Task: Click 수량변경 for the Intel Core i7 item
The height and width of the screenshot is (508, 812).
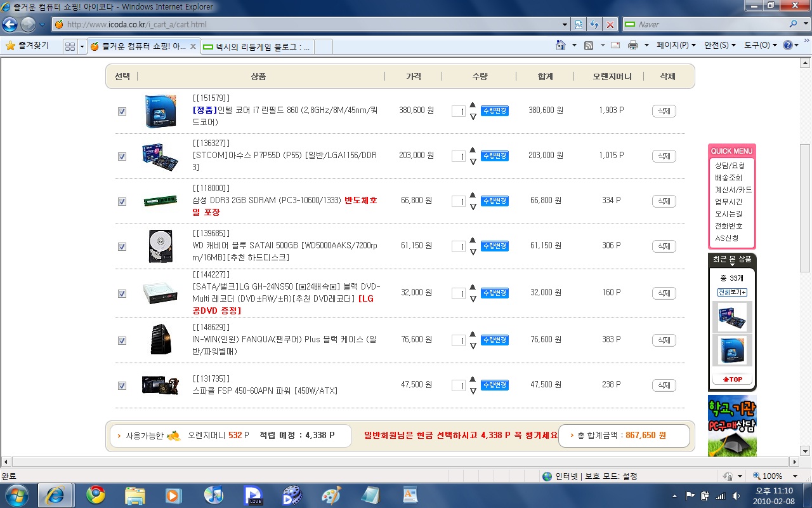Action: 495,110
